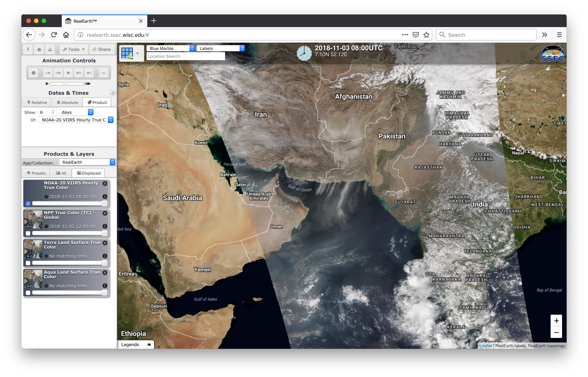
Task: Open the Leaflet attribution link
Action: [x=486, y=346]
